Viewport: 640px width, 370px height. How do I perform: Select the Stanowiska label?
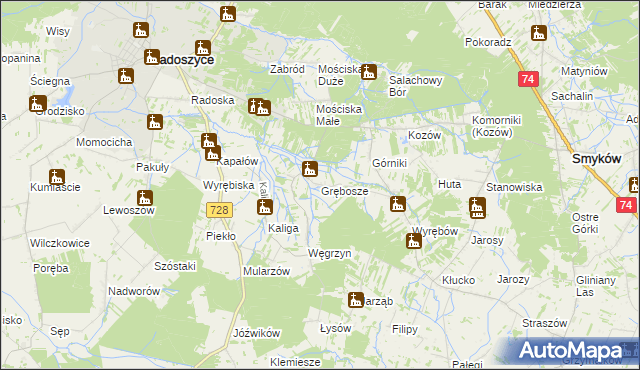click(x=514, y=187)
